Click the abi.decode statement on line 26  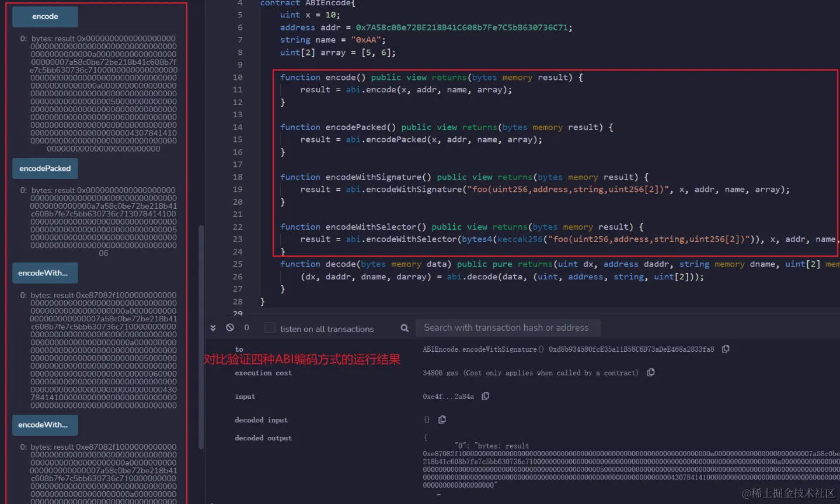(x=502, y=276)
